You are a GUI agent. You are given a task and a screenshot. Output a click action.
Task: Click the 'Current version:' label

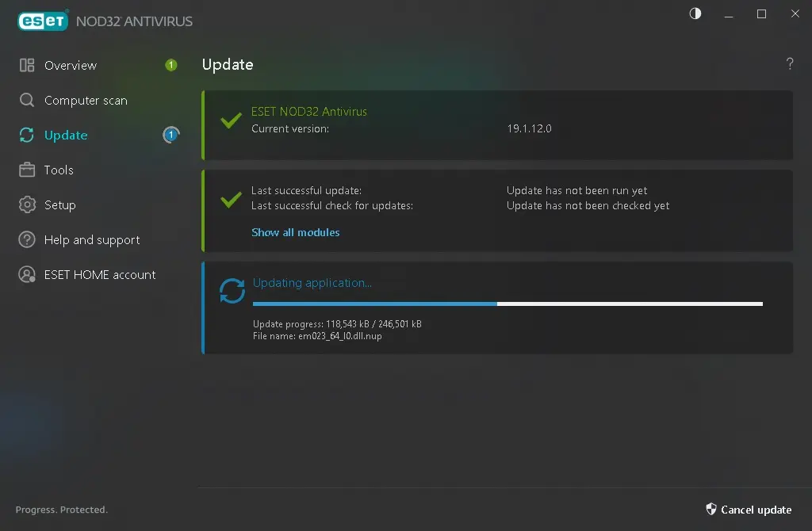pos(290,128)
